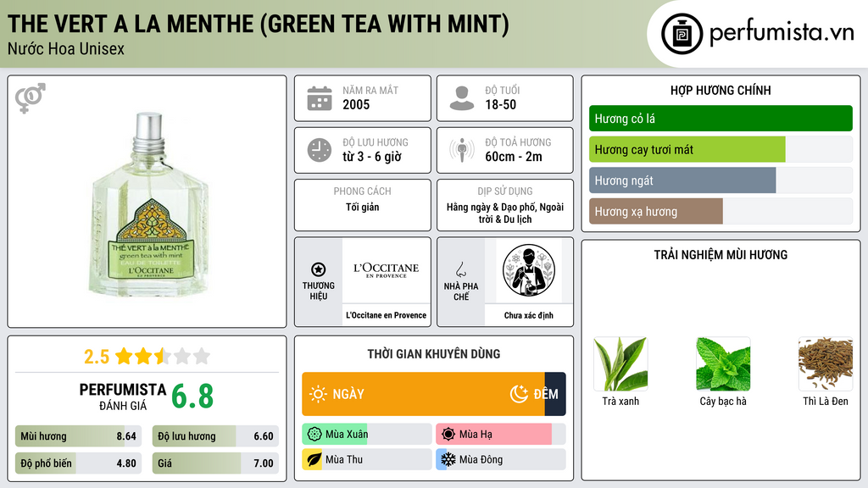Click the Nước Hoa Unisex subtitle

click(x=66, y=48)
